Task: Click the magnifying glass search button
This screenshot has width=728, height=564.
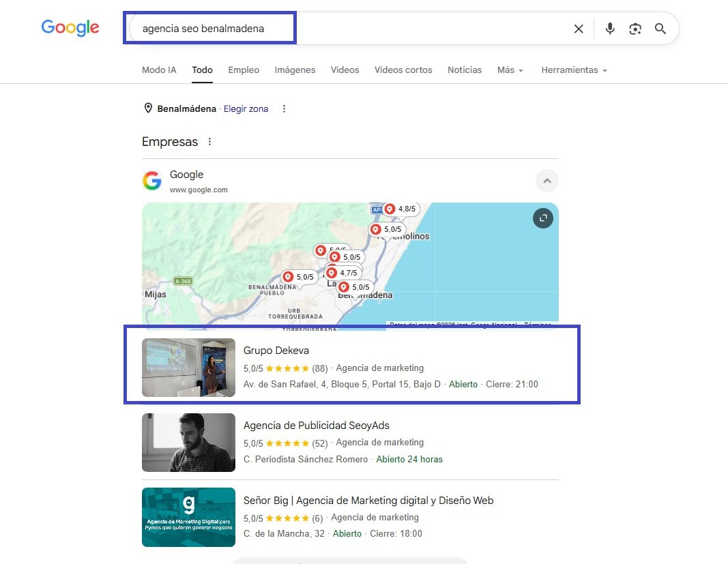Action: tap(660, 29)
